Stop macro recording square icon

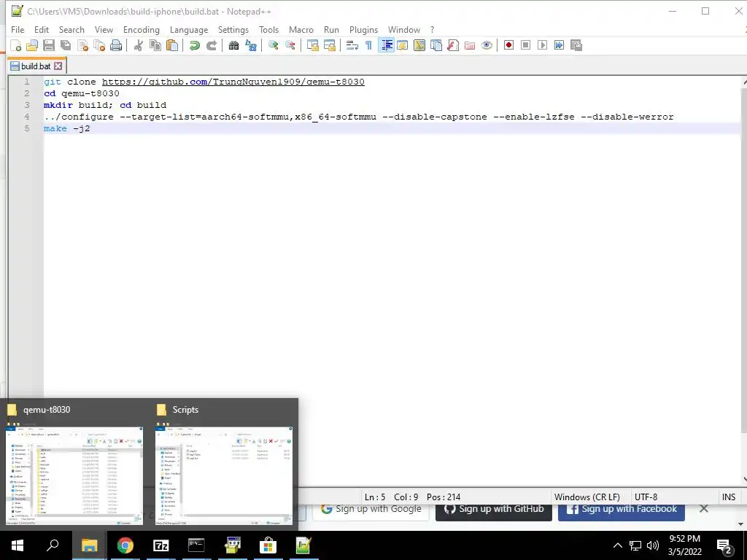(x=525, y=45)
